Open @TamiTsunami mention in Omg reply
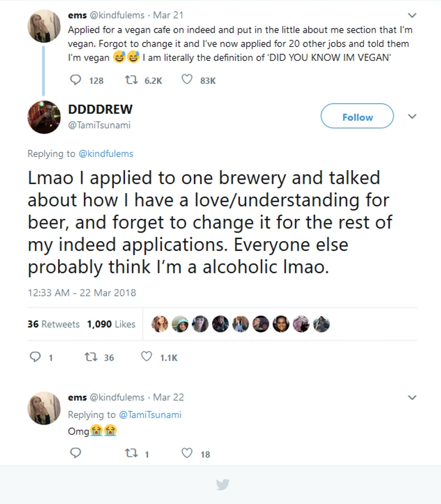441x504 pixels. (x=150, y=415)
